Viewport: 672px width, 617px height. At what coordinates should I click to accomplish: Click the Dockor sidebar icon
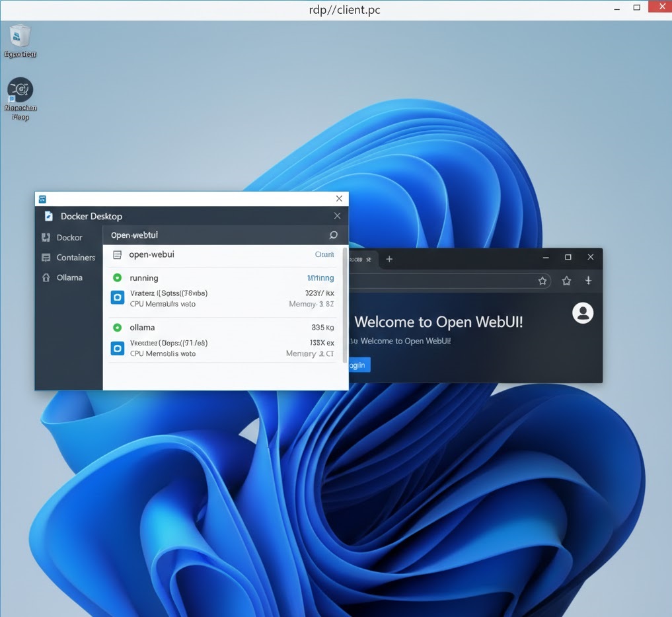pos(46,237)
